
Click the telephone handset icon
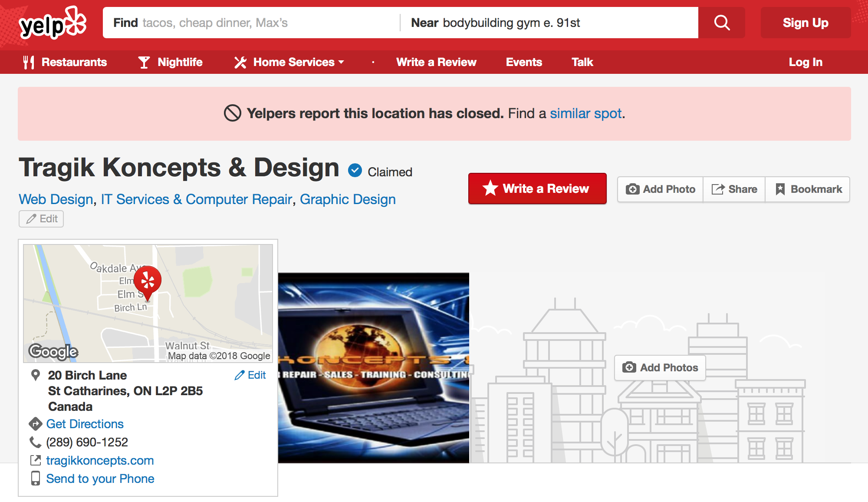35,442
